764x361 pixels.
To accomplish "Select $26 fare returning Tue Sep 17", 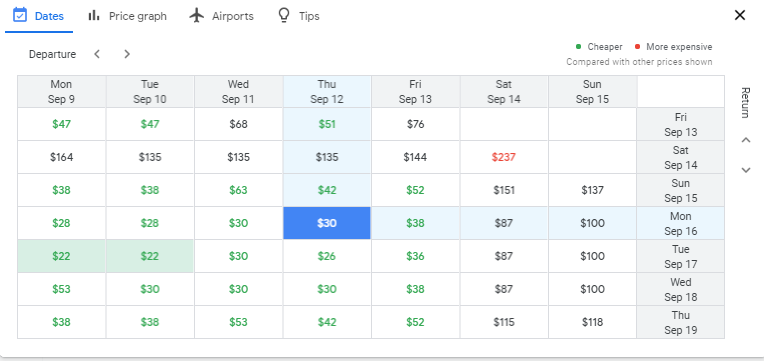I will (327, 256).
